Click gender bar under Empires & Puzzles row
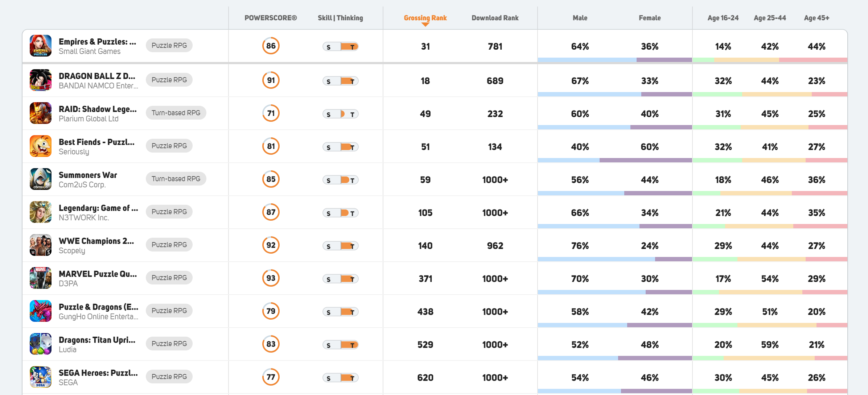The width and height of the screenshot is (868, 395). click(615, 60)
